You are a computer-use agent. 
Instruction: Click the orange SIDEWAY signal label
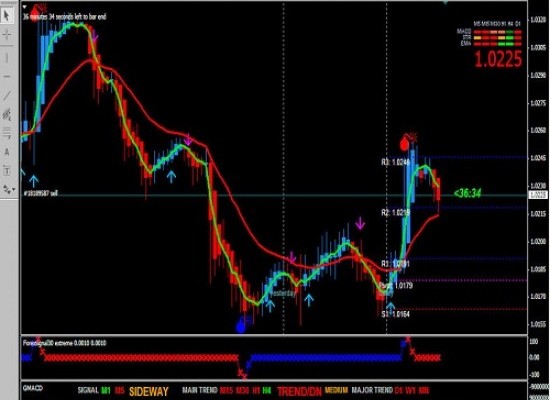click(149, 391)
